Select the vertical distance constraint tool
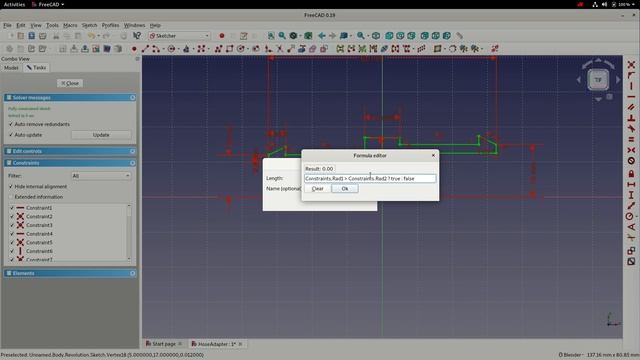The width and height of the screenshot is (640, 360). [631, 195]
